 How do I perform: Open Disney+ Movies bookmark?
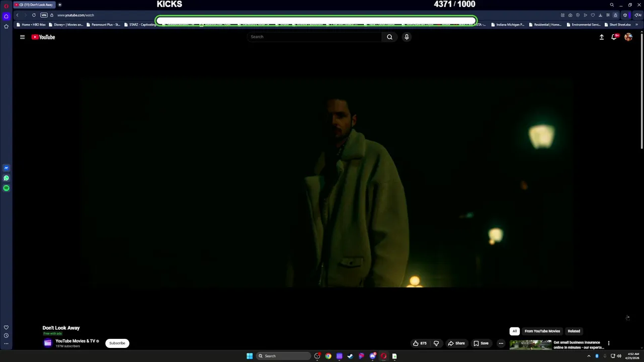pos(66,25)
